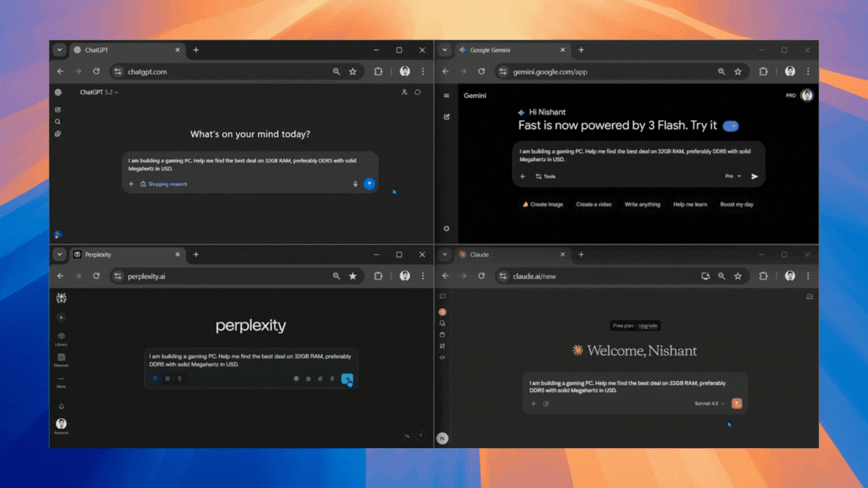Expand the ChatGPT 5.2 model selector
Screen dimensions: 868x488
click(x=99, y=93)
